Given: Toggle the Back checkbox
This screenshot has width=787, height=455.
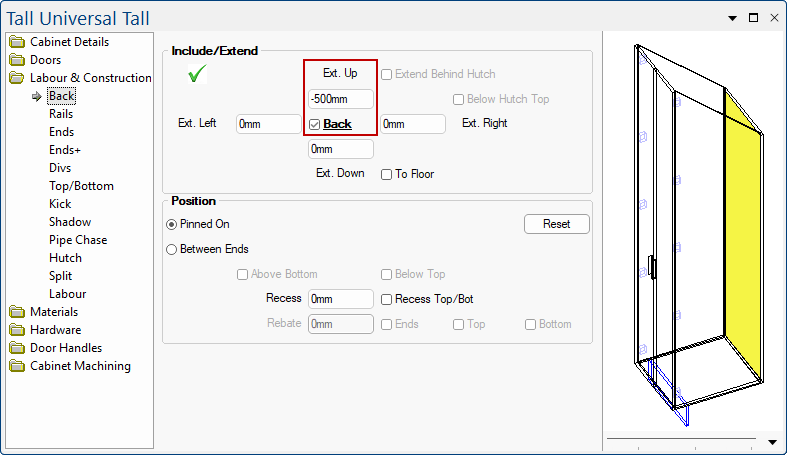Looking at the screenshot, I should (315, 124).
